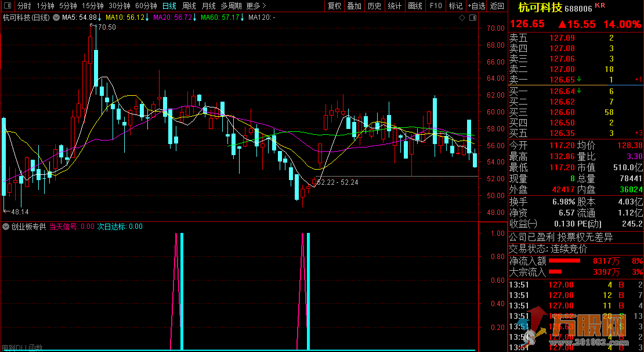The width and height of the screenshot is (644, 352).
Task: Click the 标记 mark button
Action: 455,6
